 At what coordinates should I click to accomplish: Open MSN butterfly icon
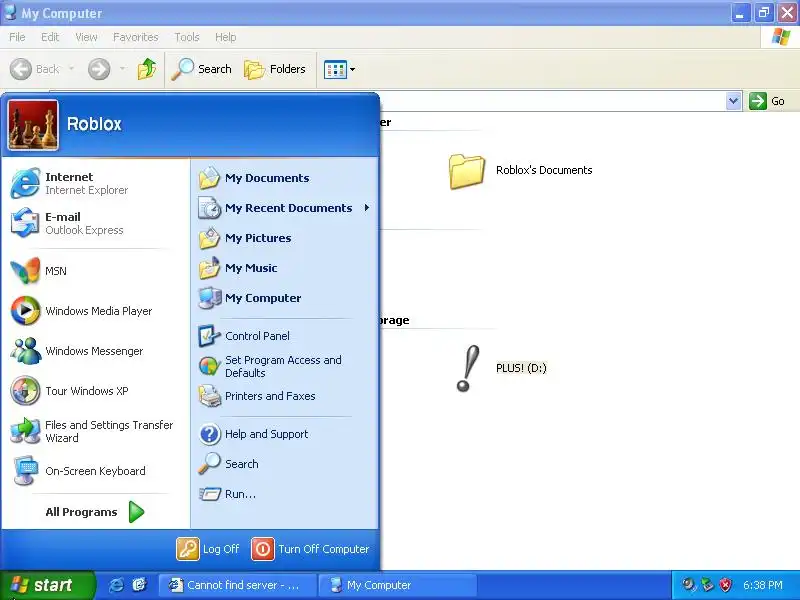point(25,271)
